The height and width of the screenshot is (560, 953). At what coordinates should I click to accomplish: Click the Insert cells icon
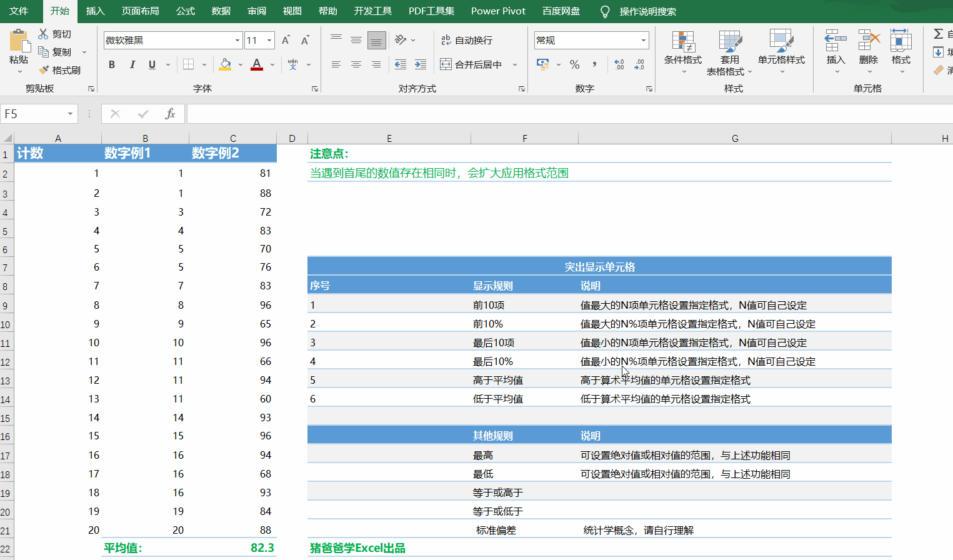(836, 40)
